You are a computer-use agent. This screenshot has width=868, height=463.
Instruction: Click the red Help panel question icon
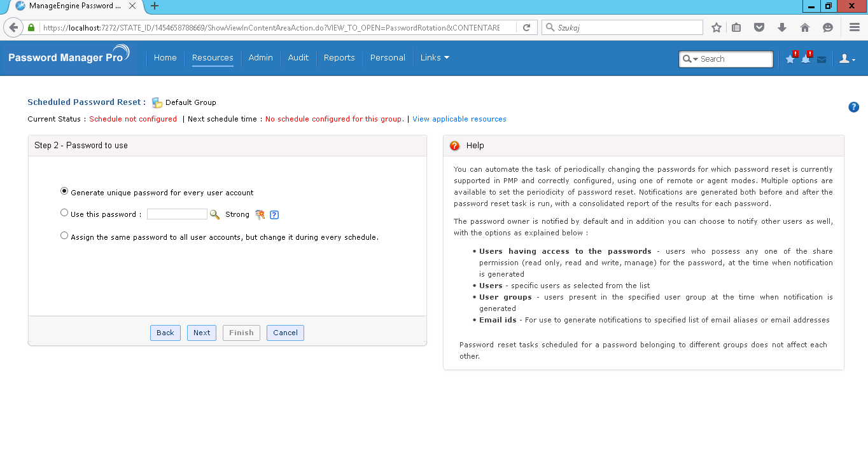pyautogui.click(x=454, y=146)
